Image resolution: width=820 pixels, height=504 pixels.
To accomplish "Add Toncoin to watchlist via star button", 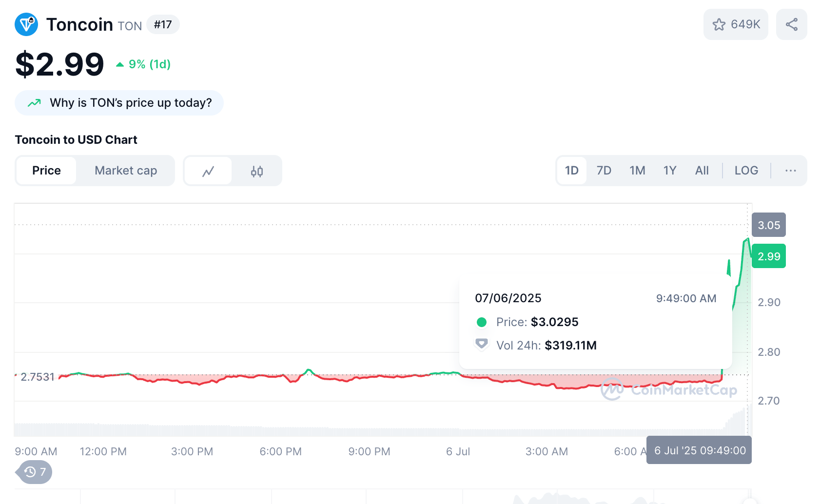I will click(x=736, y=24).
